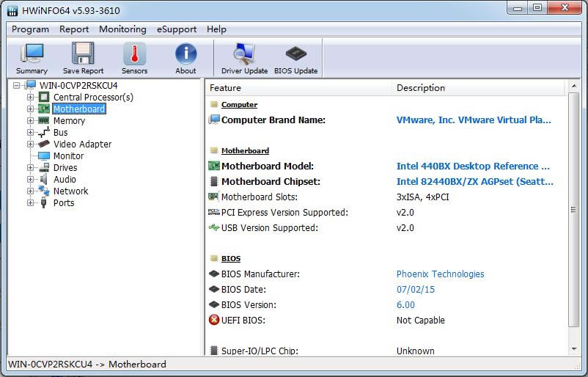Click the Memory module icon in tree
Image resolution: width=588 pixels, height=377 pixels.
(x=44, y=120)
